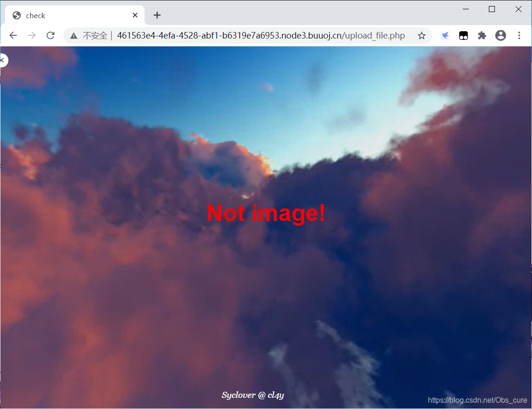Click the red "Not image!" message

pyautogui.click(x=266, y=213)
